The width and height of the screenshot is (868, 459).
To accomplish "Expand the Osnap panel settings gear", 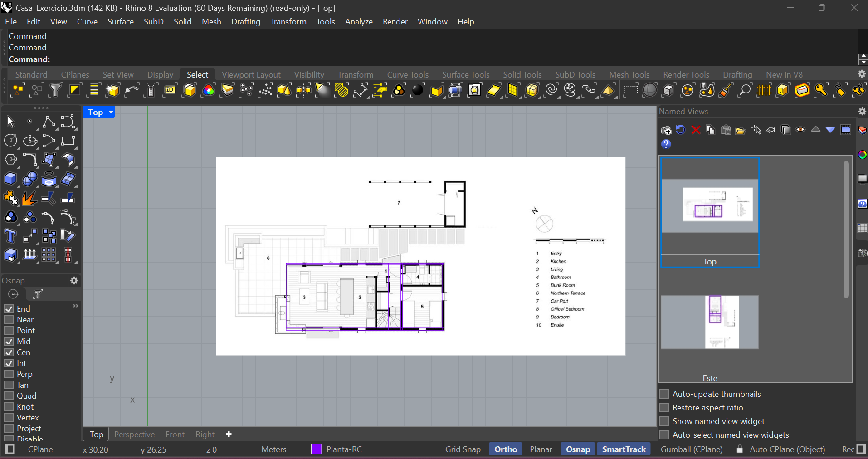I will 74,281.
